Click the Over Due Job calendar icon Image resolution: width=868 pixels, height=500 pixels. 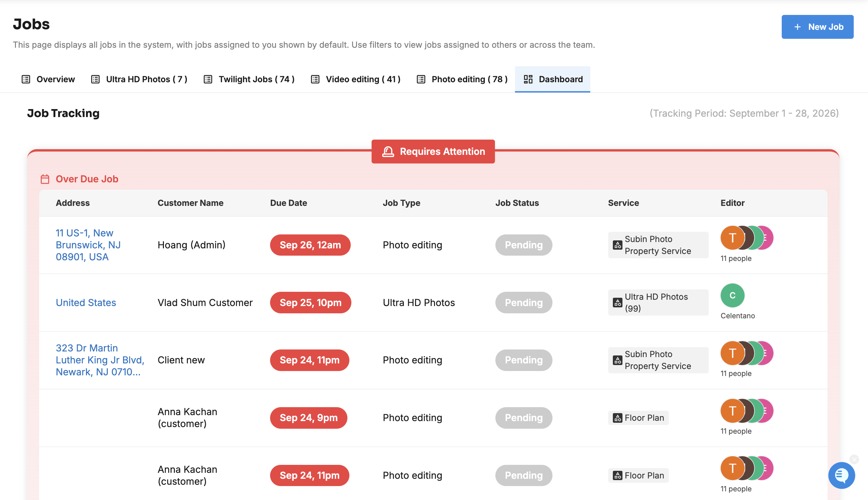click(x=45, y=179)
